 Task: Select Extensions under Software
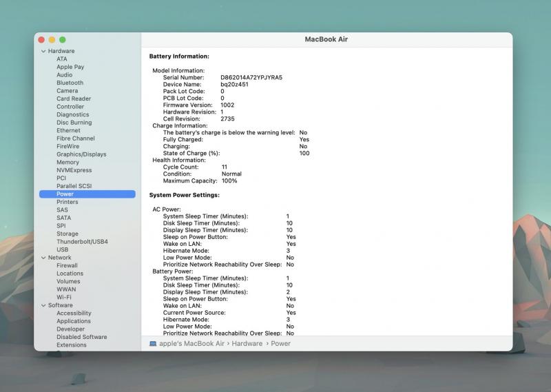pyautogui.click(x=72, y=345)
